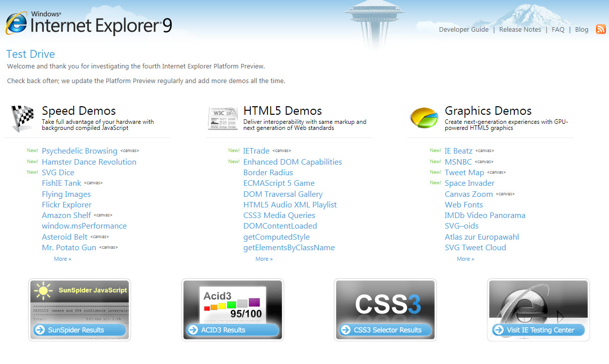The width and height of the screenshot is (609, 364).
Task: Open the Flying Images demo
Action: point(66,194)
